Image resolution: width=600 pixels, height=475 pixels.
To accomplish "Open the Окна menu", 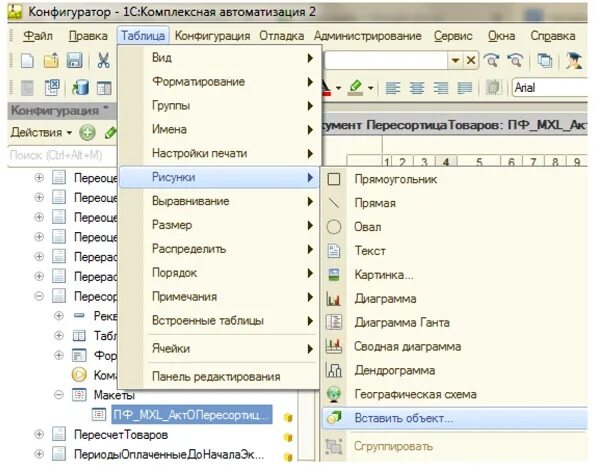I will (501, 36).
